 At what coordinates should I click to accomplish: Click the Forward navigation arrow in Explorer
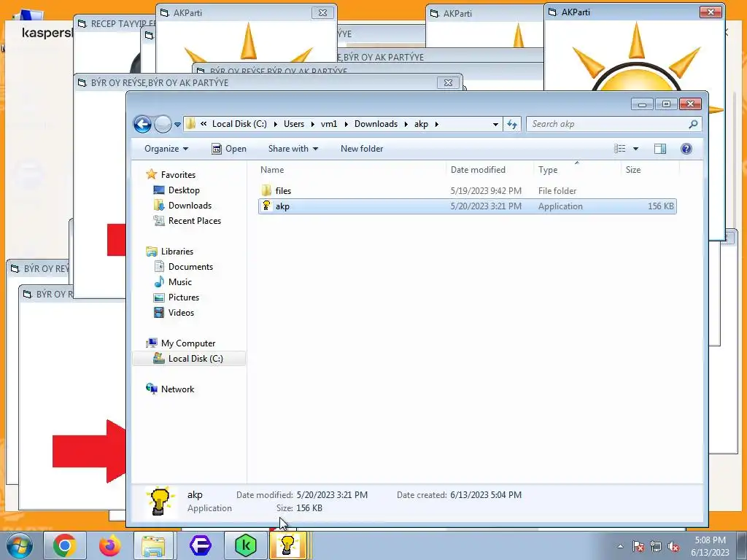tap(163, 124)
